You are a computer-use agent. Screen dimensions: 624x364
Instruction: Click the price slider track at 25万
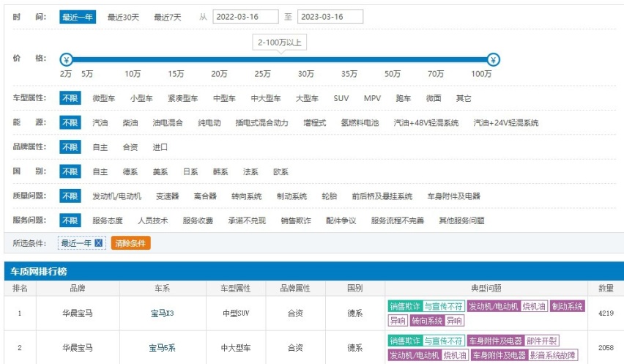click(263, 60)
